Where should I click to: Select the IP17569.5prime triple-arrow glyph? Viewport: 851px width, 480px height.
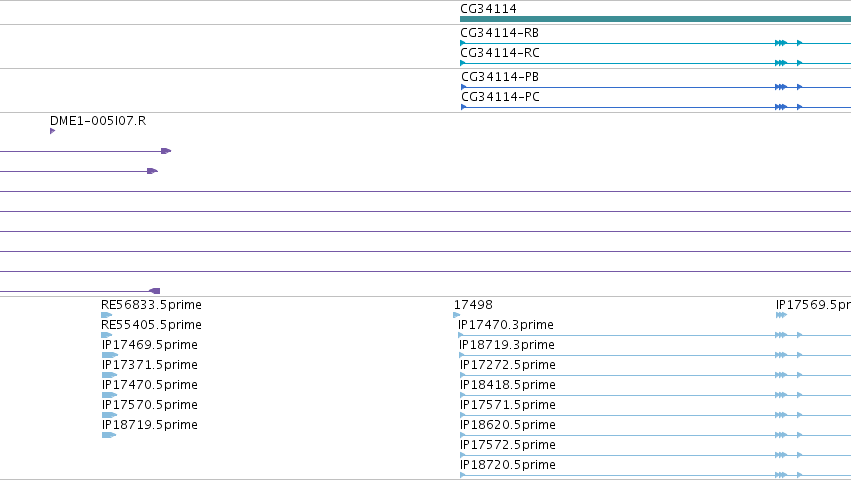point(782,315)
